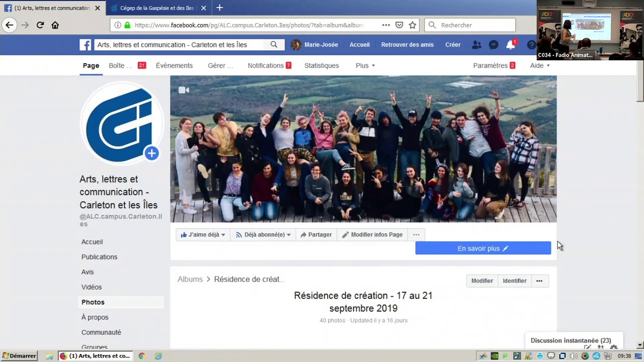
Task: Click the album Modifier button
Action: click(x=482, y=281)
